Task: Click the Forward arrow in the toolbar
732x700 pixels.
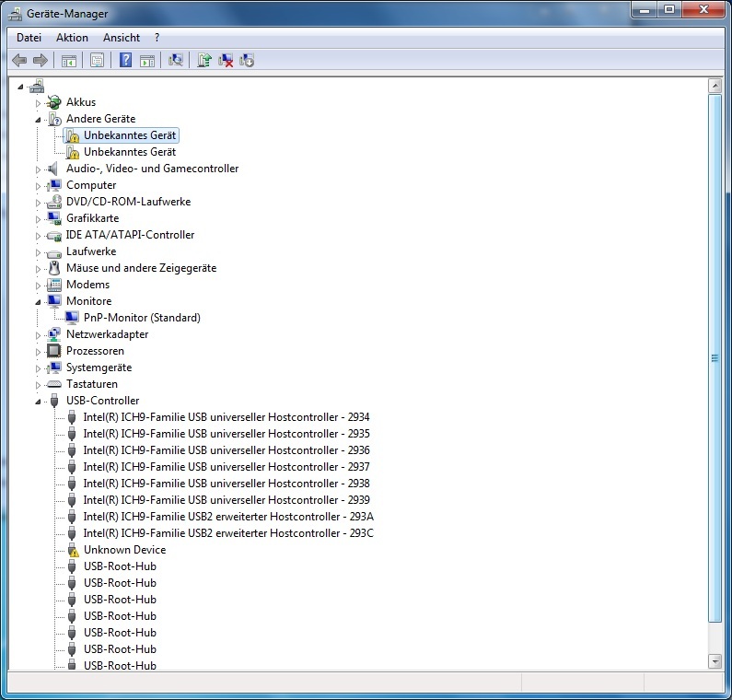Action: point(41,60)
